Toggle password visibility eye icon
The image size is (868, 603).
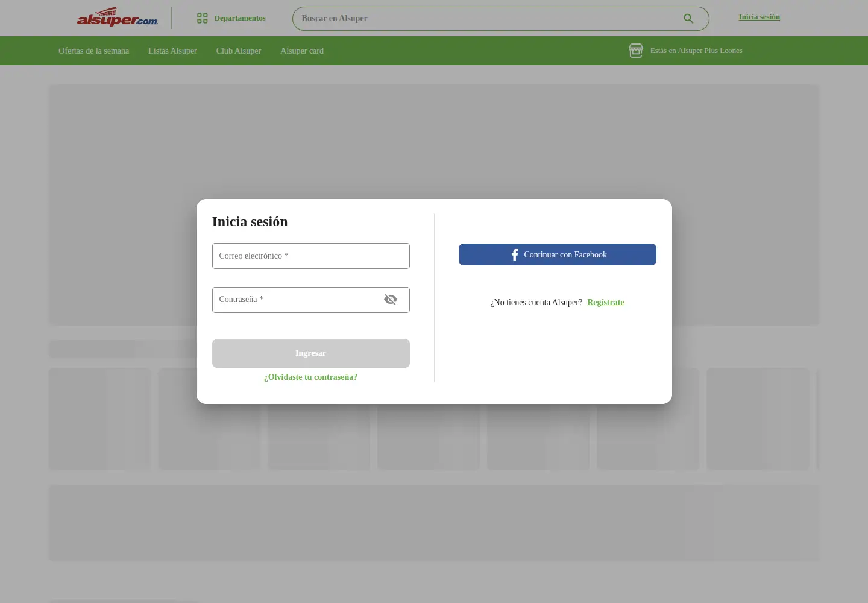point(391,300)
